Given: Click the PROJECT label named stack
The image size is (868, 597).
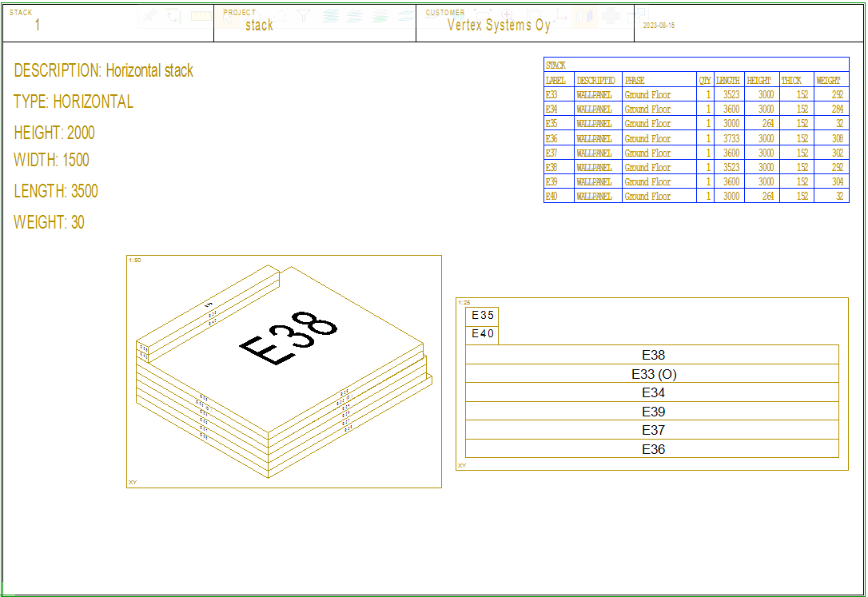Looking at the screenshot, I should [260, 24].
